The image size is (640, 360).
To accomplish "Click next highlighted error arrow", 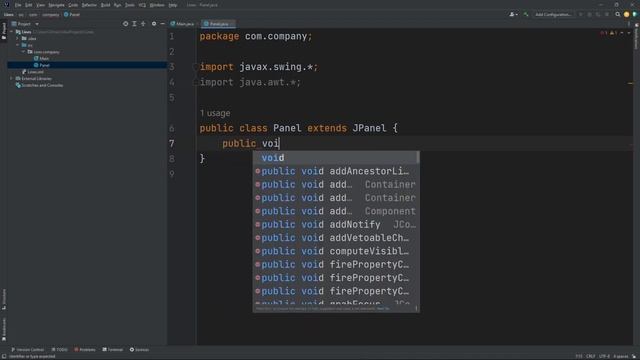I will pyautogui.click(x=629, y=33).
